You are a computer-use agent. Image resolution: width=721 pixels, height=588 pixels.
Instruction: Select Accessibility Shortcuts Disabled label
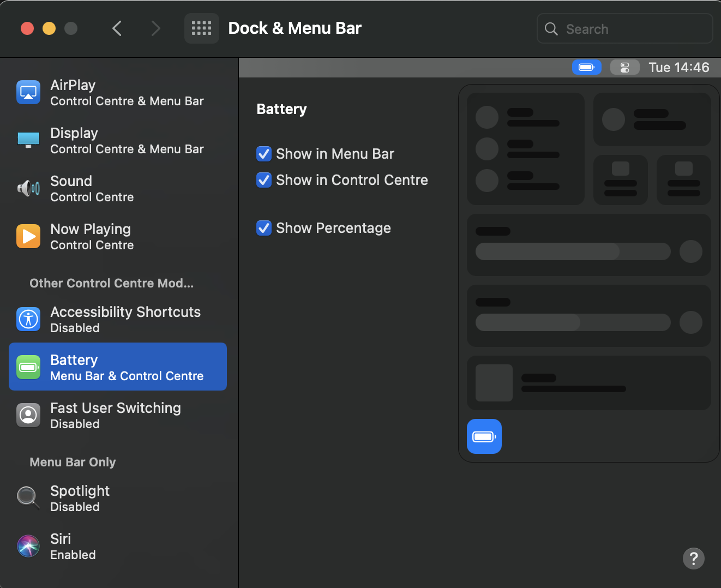pos(125,320)
